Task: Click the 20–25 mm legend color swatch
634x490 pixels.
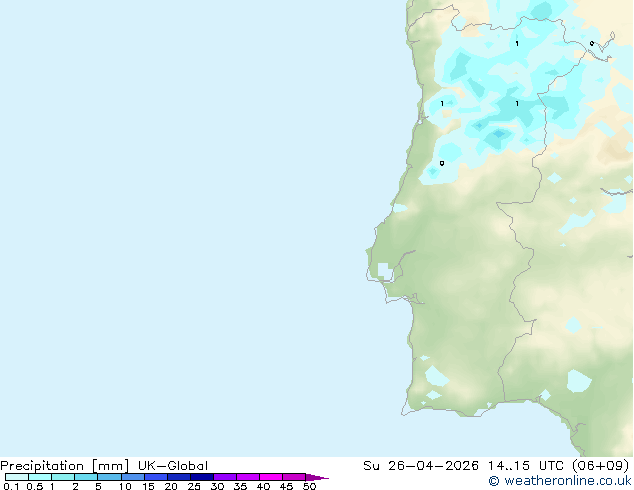Action: 179,477
